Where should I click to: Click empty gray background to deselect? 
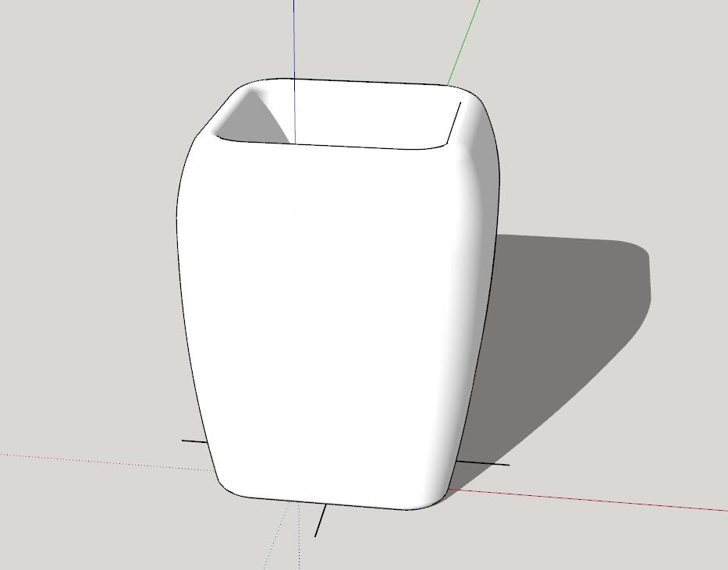point(93,186)
